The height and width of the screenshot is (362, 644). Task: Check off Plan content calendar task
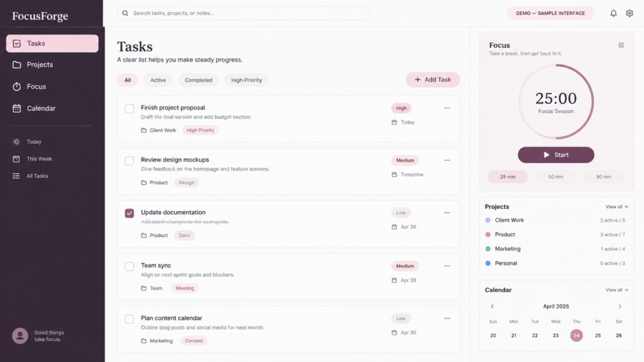click(x=130, y=319)
